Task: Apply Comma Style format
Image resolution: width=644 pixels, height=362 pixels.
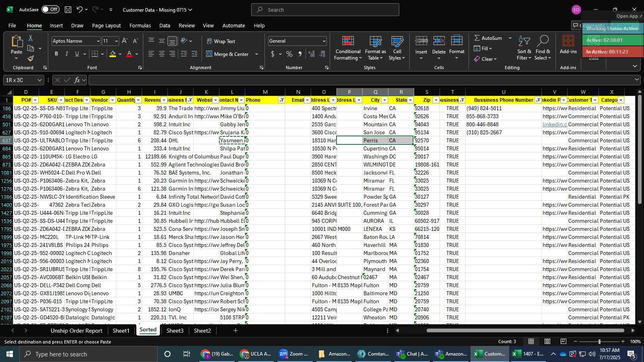Action: coord(300,54)
